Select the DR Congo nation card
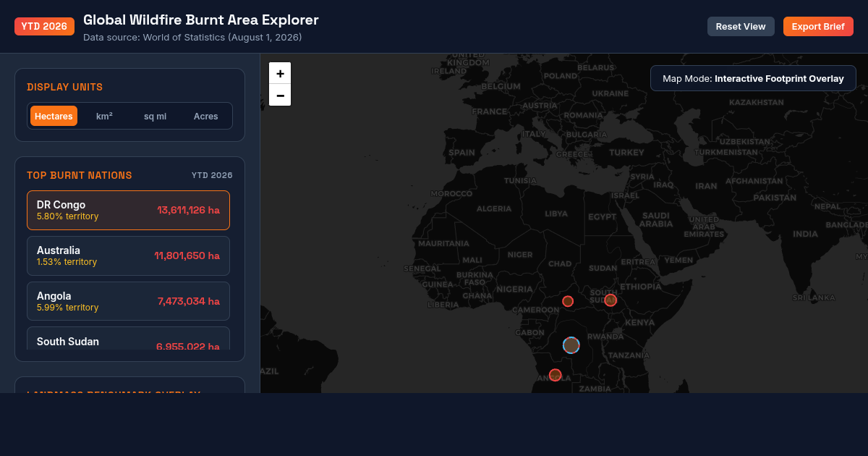 pyautogui.click(x=128, y=211)
